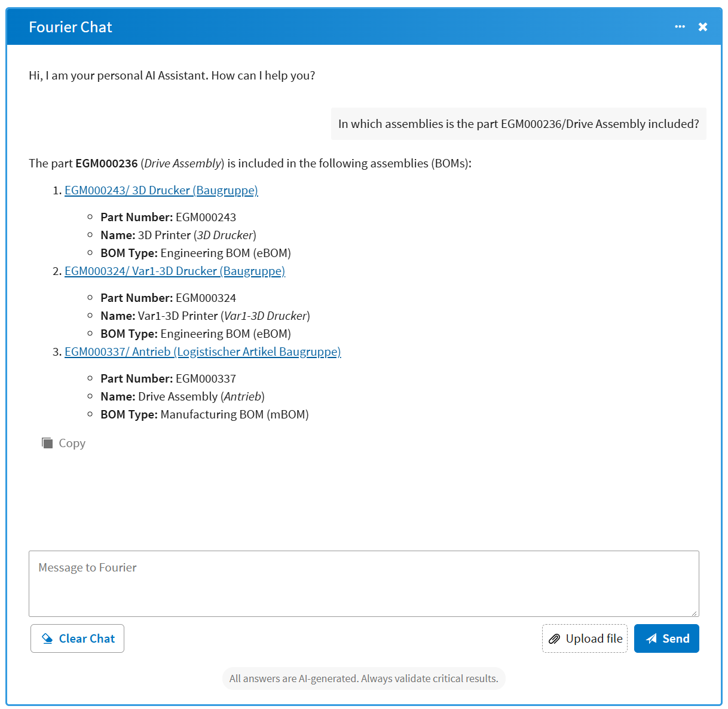
Task: Open the EGM000324/ Var1-3D Drucker link
Action: [x=175, y=271]
